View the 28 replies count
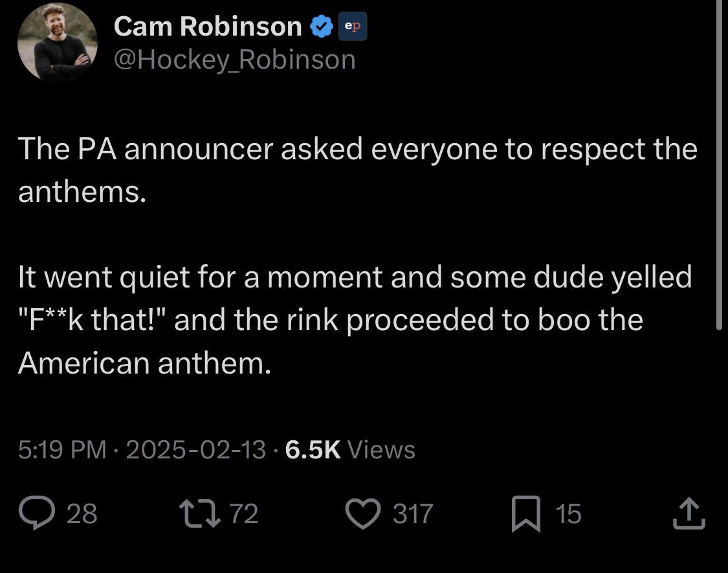Viewport: 728px width, 573px height. pos(82,514)
